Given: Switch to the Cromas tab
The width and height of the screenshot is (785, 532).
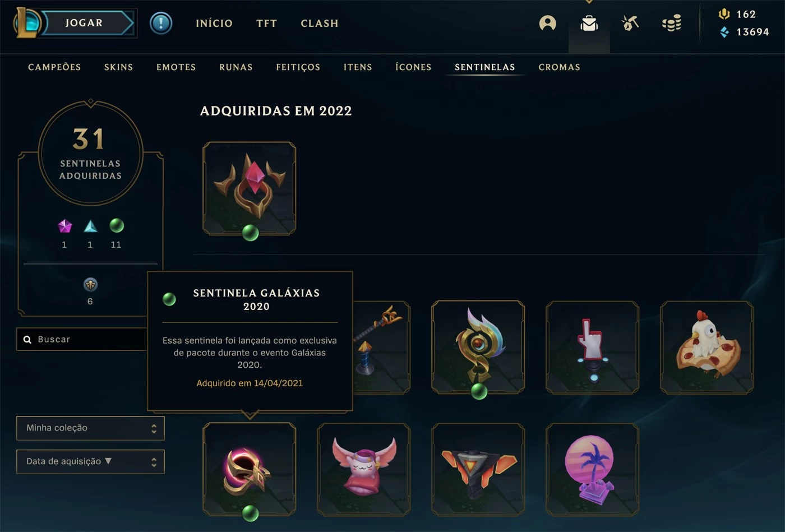Looking at the screenshot, I should pyautogui.click(x=559, y=67).
